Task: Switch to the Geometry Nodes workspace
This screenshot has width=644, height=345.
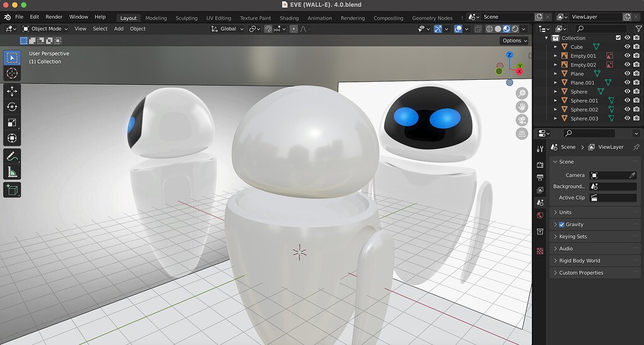Action: [432, 18]
